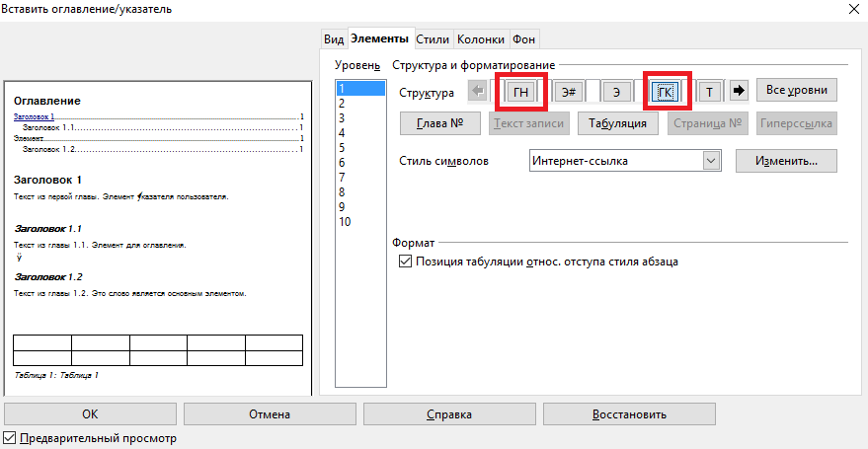
Task: Switch to the Вид tab
Action: [x=335, y=39]
